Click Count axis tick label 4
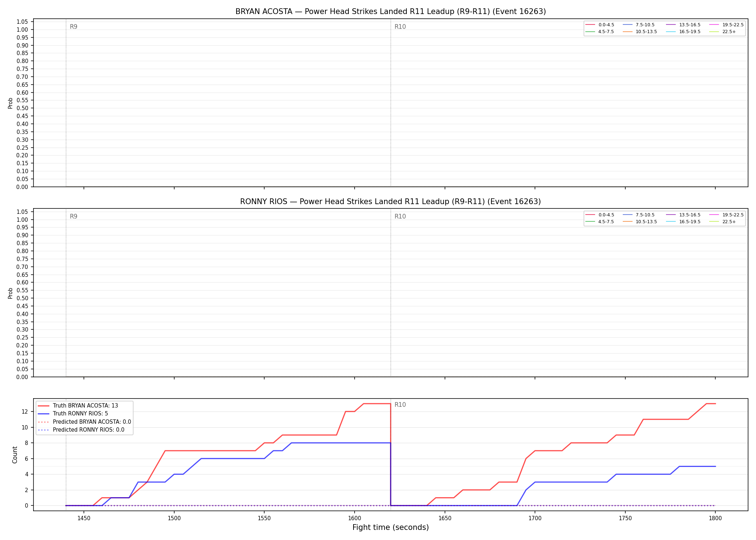The width and height of the screenshot is (756, 540). click(27, 474)
